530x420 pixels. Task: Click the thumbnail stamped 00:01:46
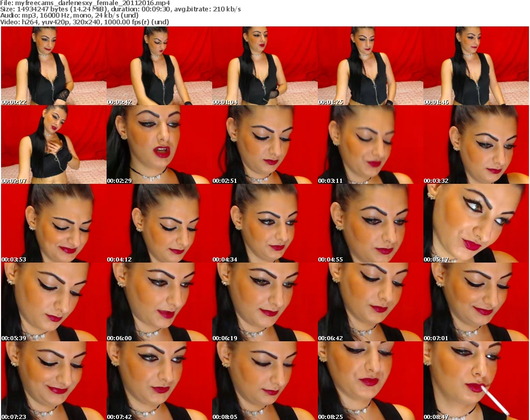click(x=476, y=66)
